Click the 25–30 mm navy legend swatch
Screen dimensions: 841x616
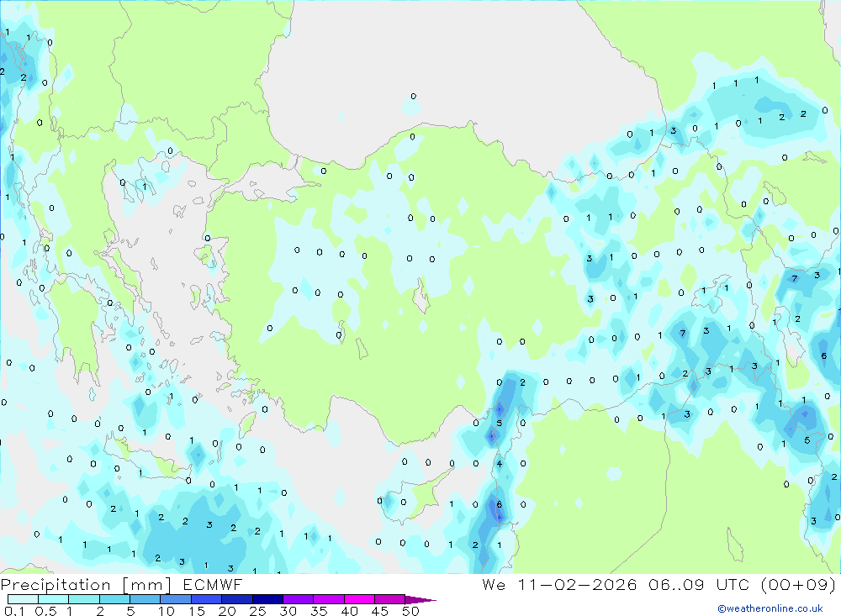click(267, 599)
